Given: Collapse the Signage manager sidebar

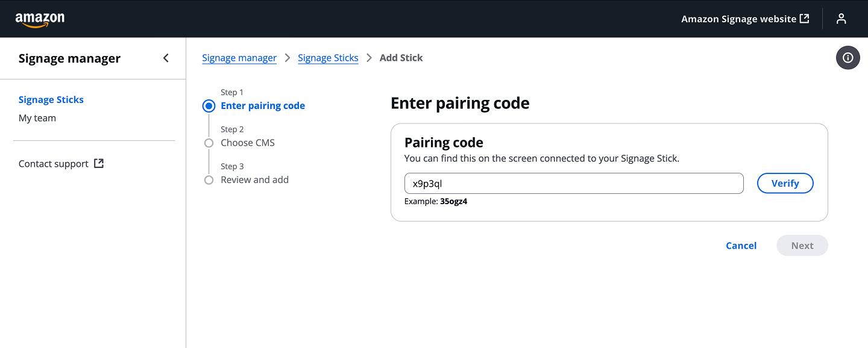Looking at the screenshot, I should pos(166,58).
